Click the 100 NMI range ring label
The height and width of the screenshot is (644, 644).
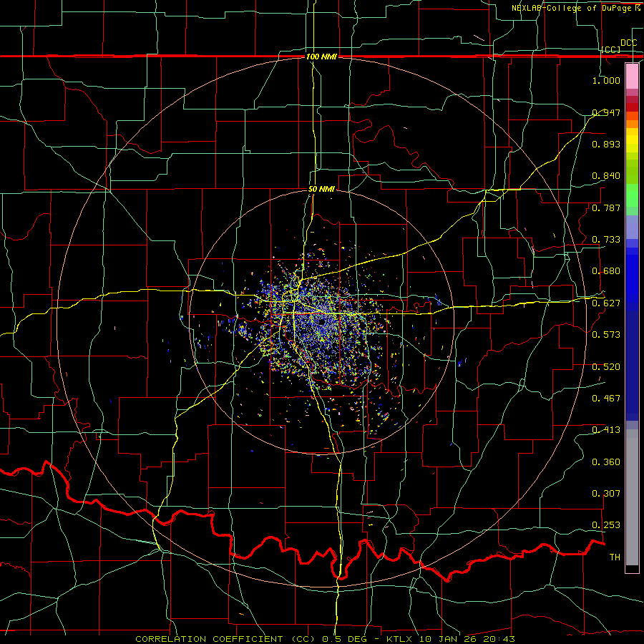[321, 57]
